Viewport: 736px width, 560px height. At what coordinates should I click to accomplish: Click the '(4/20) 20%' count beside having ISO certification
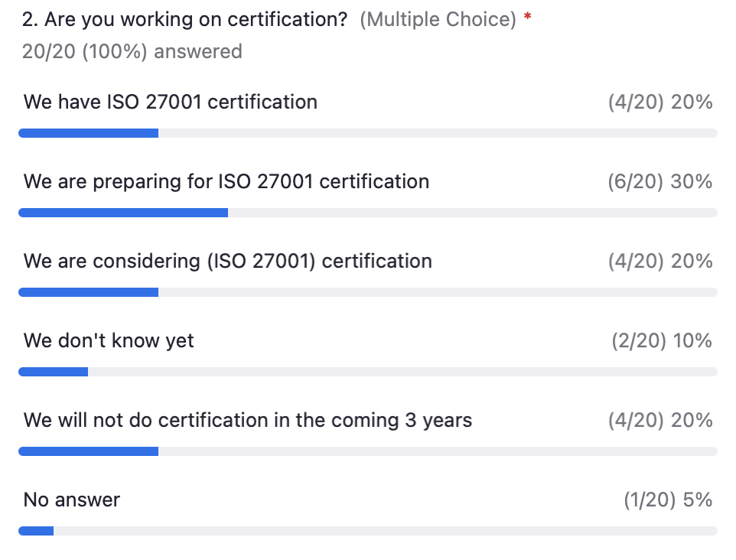point(660,102)
